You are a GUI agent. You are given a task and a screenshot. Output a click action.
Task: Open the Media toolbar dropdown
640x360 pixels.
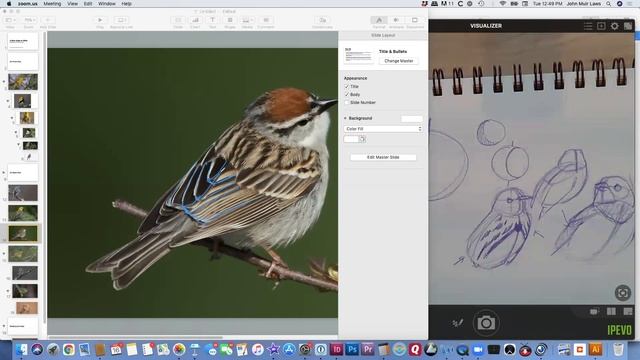point(247,20)
